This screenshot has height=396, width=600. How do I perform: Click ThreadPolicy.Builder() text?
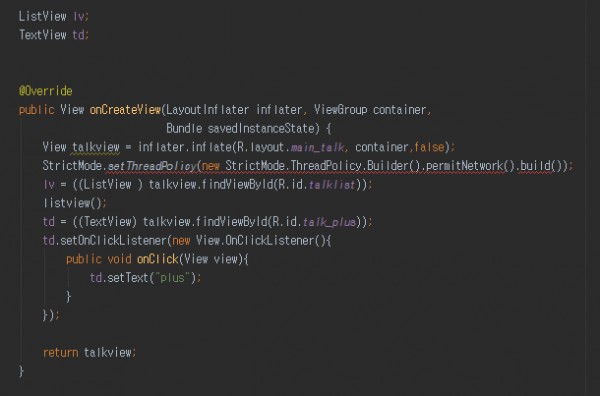point(355,166)
